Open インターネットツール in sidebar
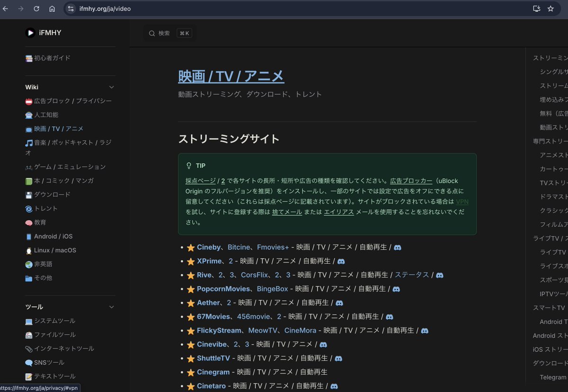The height and width of the screenshot is (392, 568). click(x=60, y=348)
